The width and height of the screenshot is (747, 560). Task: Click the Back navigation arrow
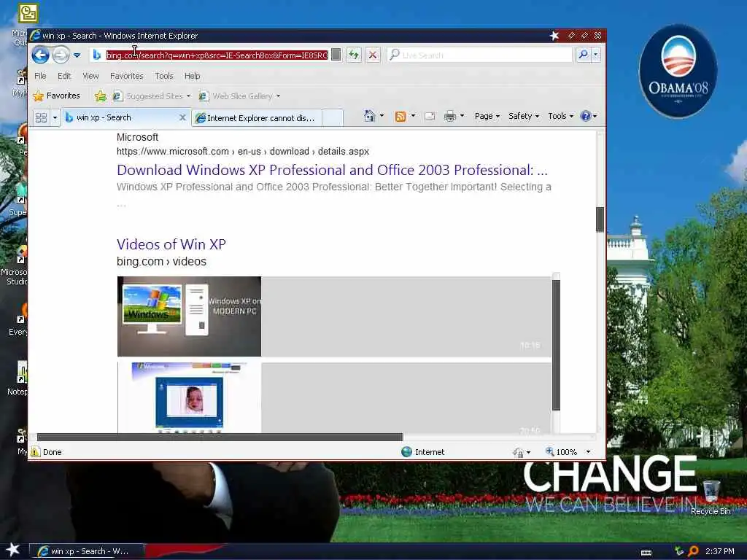click(x=41, y=55)
